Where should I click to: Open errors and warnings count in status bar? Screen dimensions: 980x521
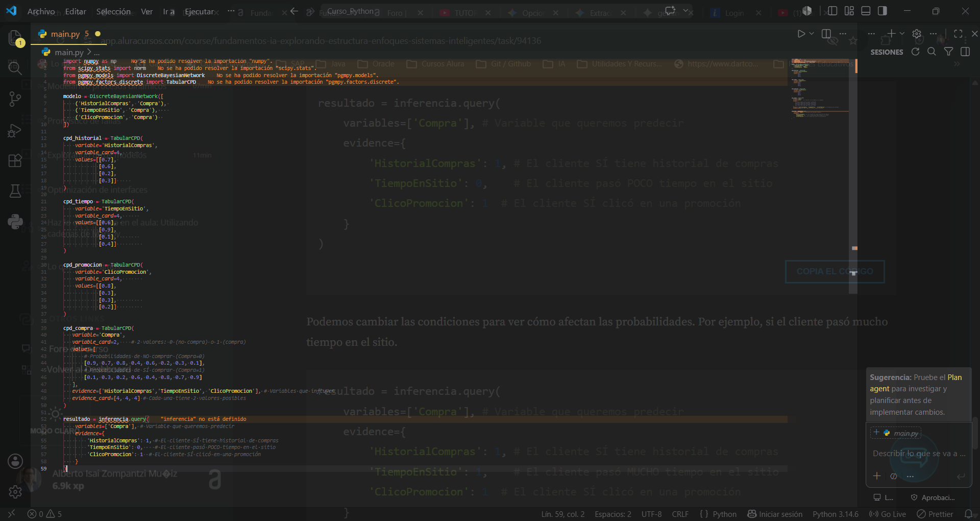click(44, 514)
